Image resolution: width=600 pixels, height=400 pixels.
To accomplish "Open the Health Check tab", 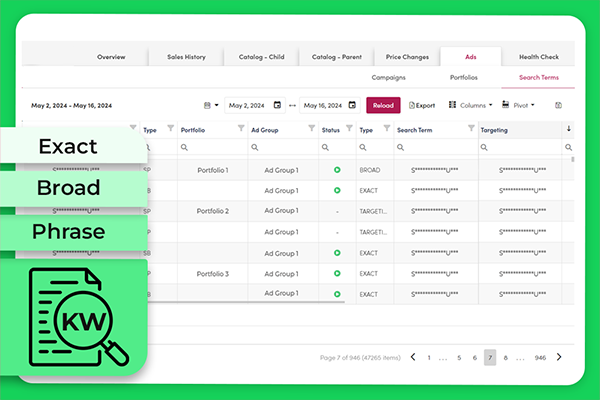I will click(538, 57).
